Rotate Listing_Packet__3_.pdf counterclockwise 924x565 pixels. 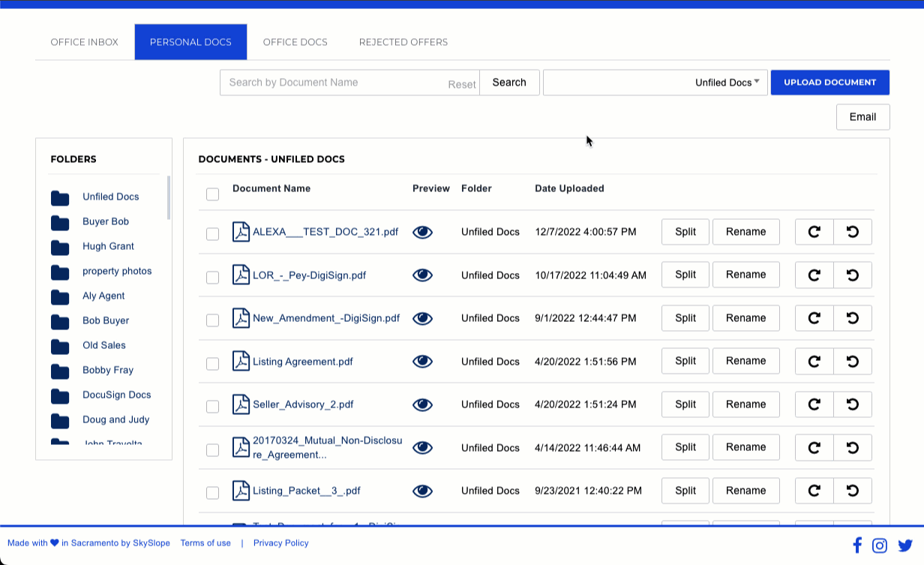[853, 491]
